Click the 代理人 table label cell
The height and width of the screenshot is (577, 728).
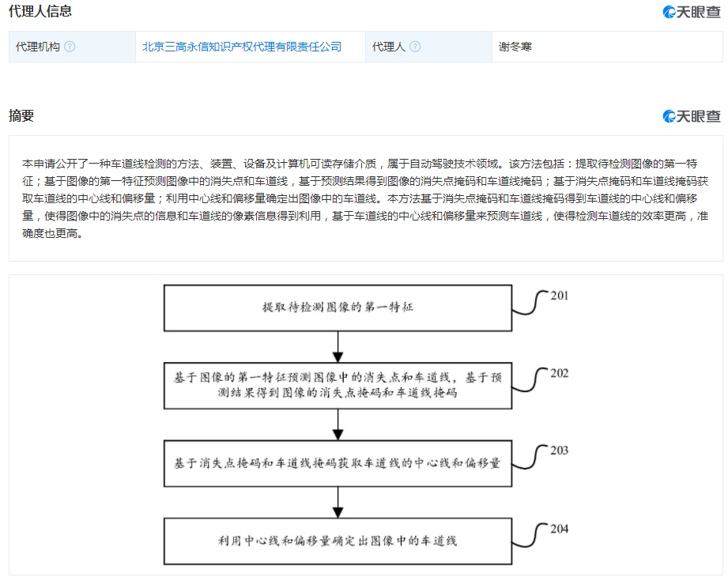click(x=389, y=47)
